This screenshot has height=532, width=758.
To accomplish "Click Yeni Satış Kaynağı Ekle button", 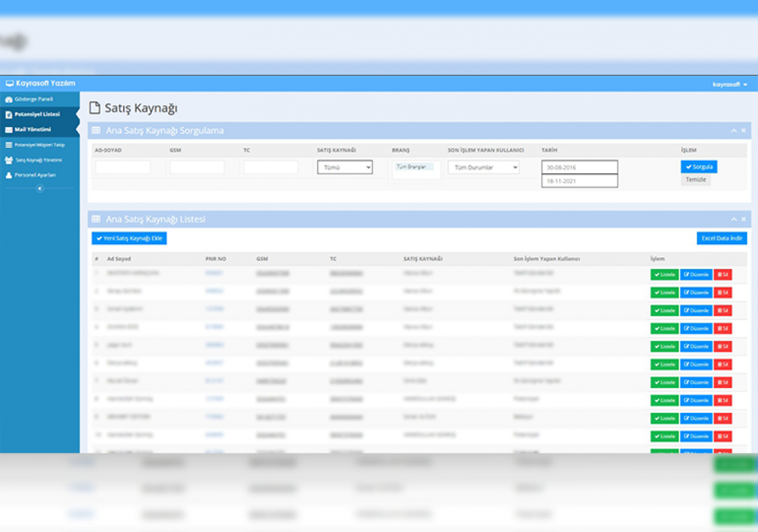I will point(129,238).
